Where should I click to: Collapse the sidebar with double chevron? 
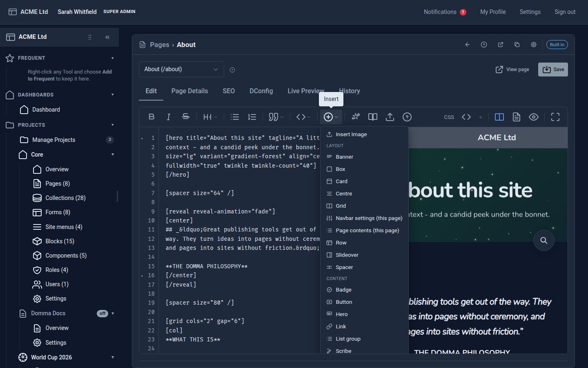[107, 37]
